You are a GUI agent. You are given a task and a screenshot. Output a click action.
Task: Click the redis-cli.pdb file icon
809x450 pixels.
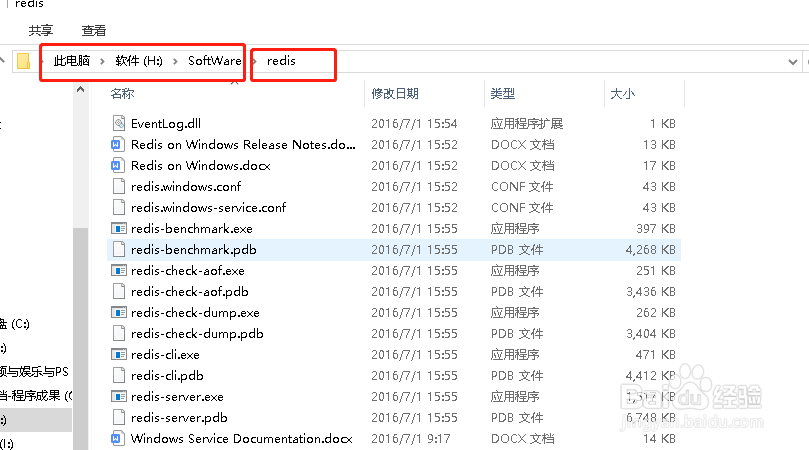tap(119, 376)
